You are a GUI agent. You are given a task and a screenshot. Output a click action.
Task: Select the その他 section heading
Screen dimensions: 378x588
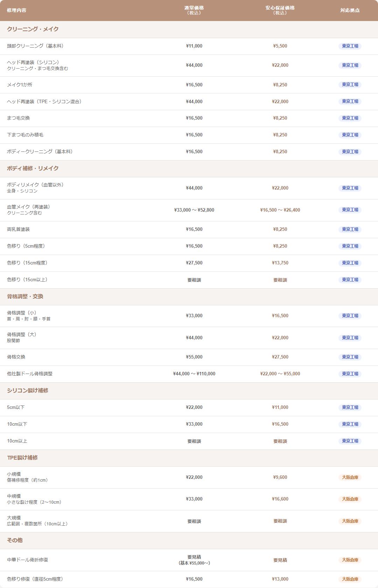15,540
